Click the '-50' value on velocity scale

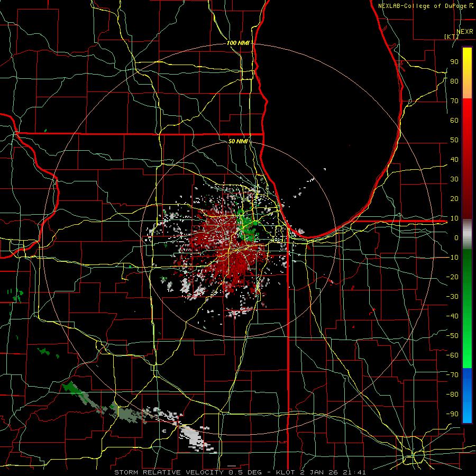[x=452, y=335]
